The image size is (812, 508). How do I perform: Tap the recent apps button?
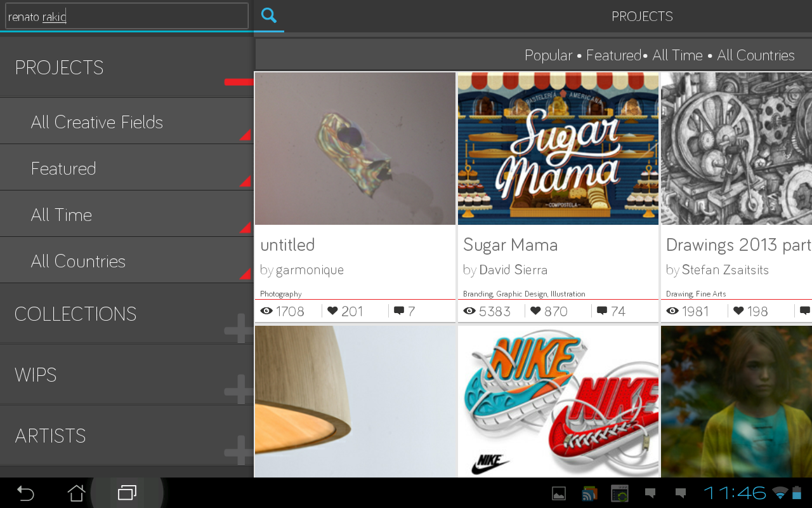[127, 493]
